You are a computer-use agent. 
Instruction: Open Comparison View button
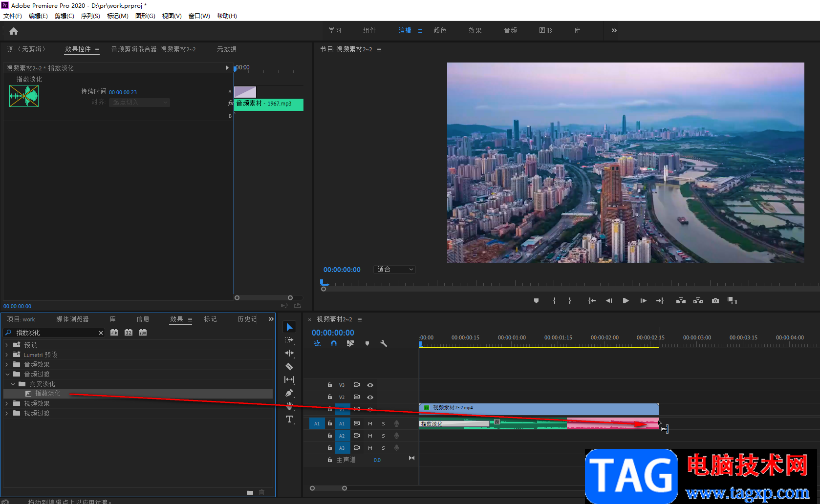point(732,301)
